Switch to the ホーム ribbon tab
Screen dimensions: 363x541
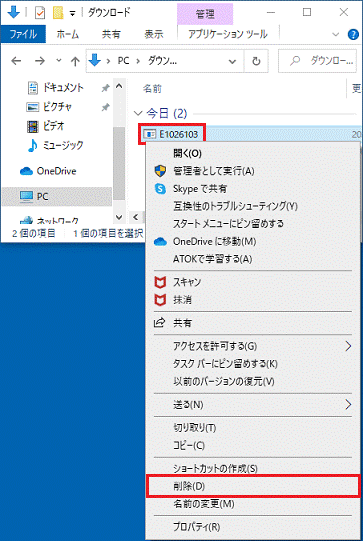click(x=68, y=35)
